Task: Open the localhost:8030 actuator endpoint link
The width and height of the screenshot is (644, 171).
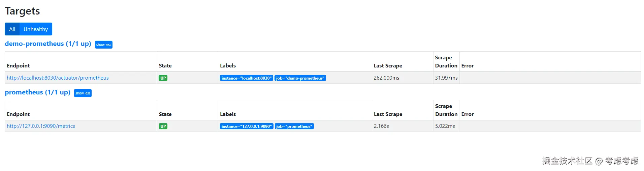Action: (x=58, y=78)
